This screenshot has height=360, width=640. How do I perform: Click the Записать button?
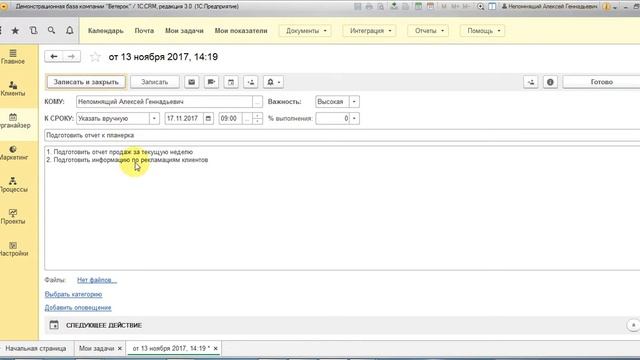tap(155, 82)
